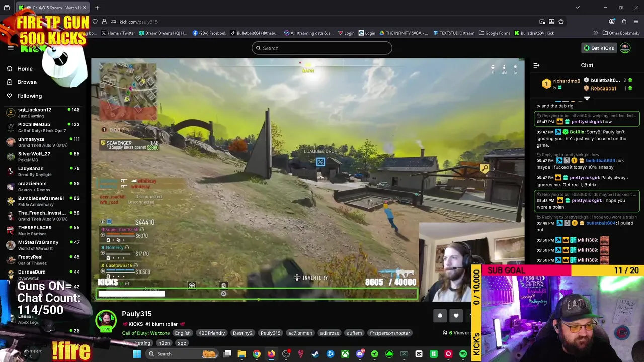Open the (20+) Facebook bookmark
This screenshot has width=644, height=362.
(x=209, y=33)
